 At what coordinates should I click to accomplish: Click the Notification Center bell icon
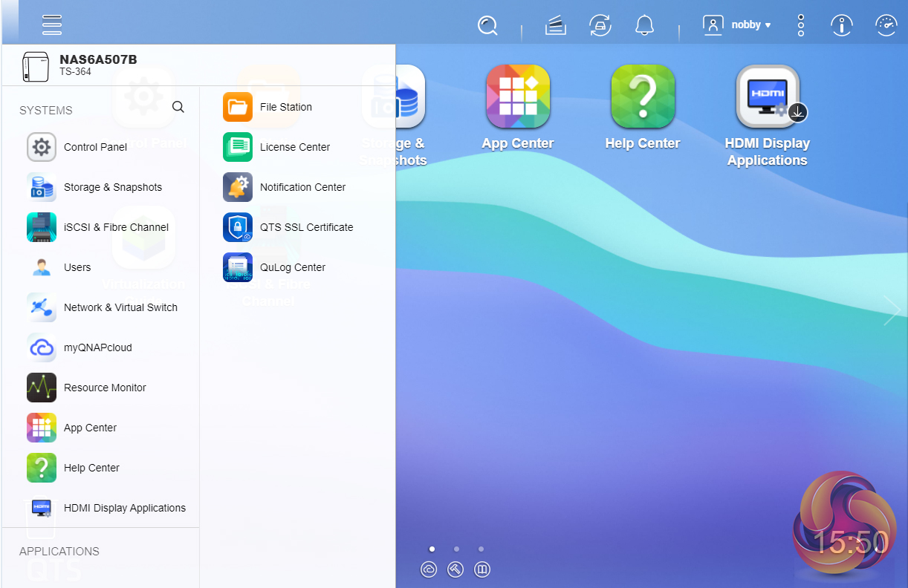(238, 187)
